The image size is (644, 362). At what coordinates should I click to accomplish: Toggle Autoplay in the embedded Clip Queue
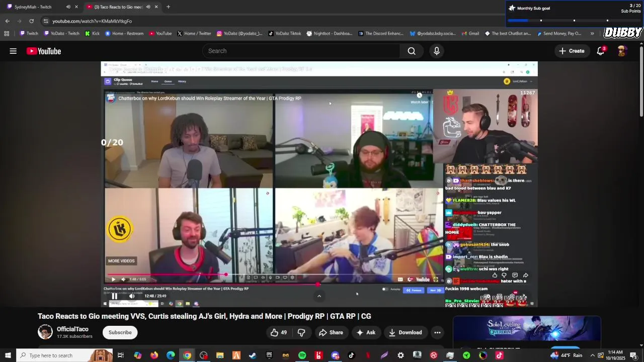coord(385,289)
